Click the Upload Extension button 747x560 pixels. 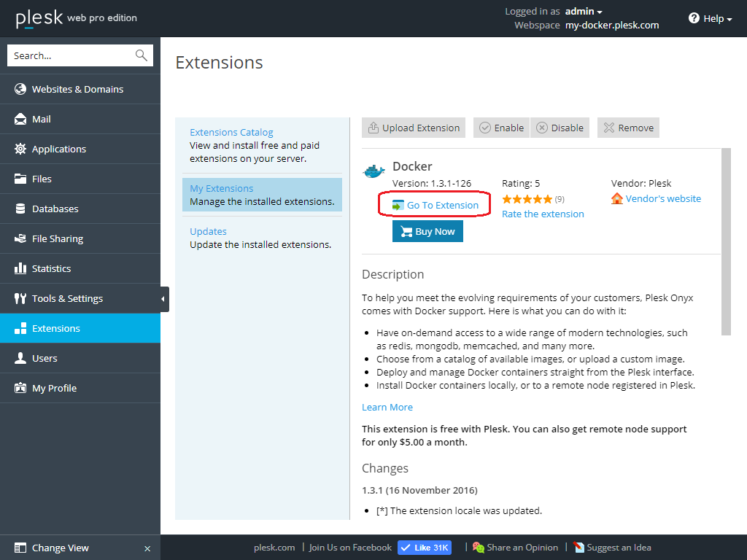coord(414,128)
